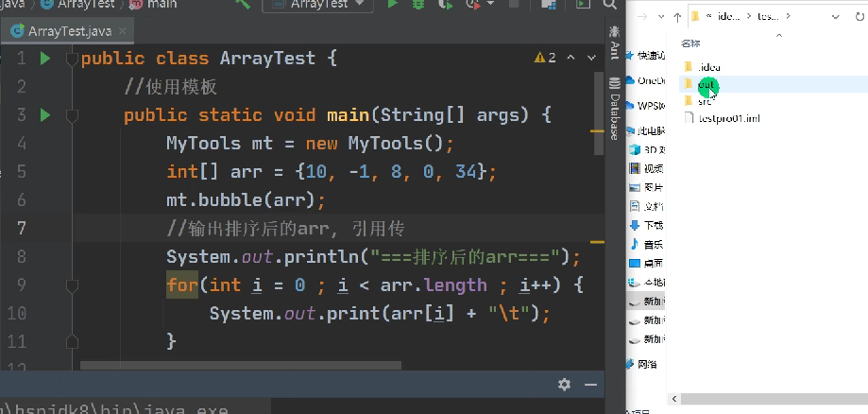Image resolution: width=868 pixels, height=414 pixels.
Task: Click the fold end marker at line 11
Action: (x=72, y=342)
